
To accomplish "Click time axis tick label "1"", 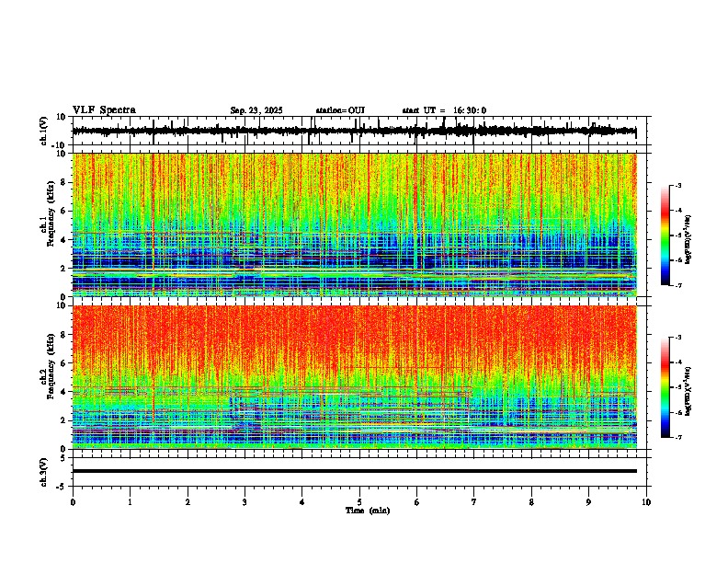I will (x=130, y=502).
